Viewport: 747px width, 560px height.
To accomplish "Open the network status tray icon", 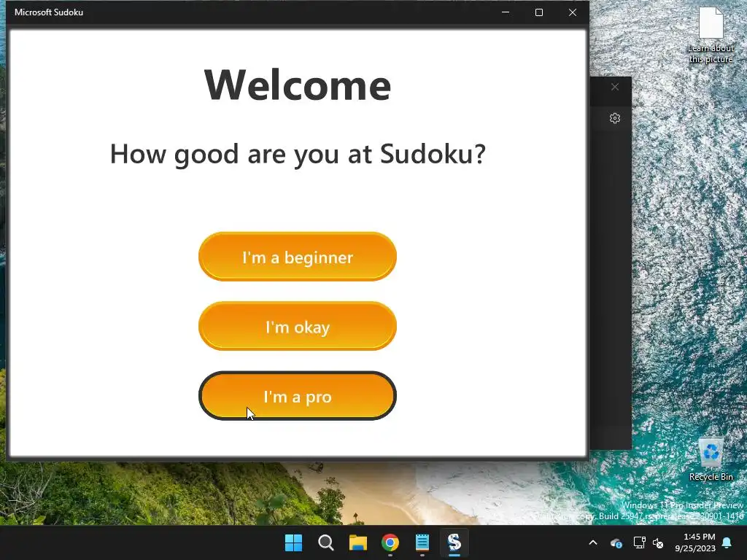I will coord(639,542).
